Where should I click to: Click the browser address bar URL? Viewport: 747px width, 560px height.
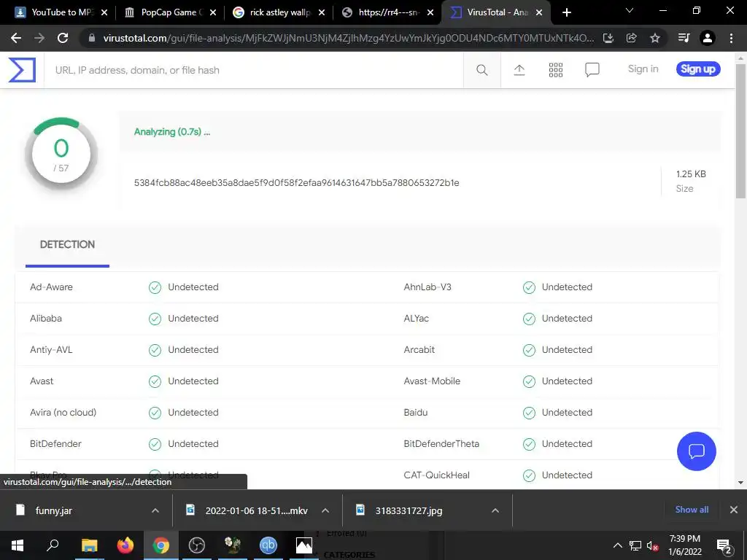click(349, 38)
